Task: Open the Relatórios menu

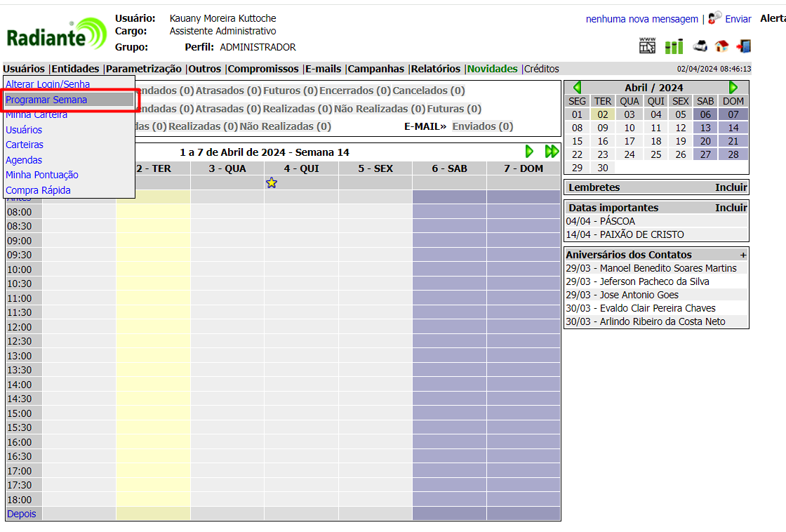Action: (436, 69)
